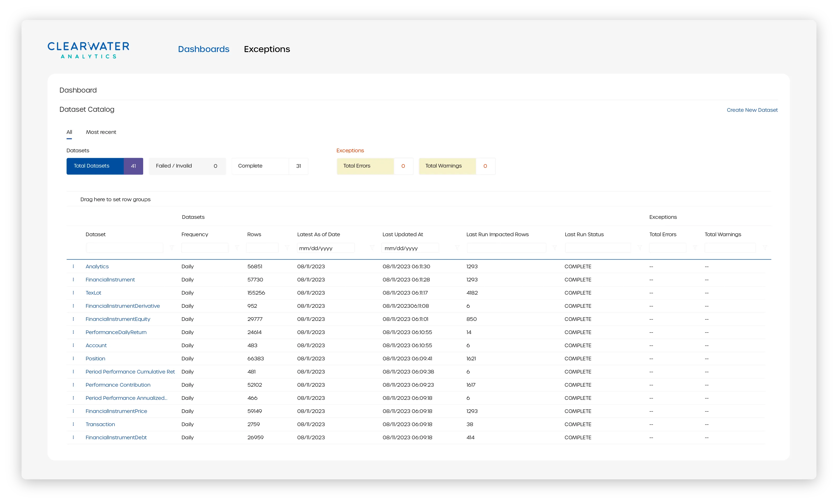Click Create New Dataset

coord(752,110)
